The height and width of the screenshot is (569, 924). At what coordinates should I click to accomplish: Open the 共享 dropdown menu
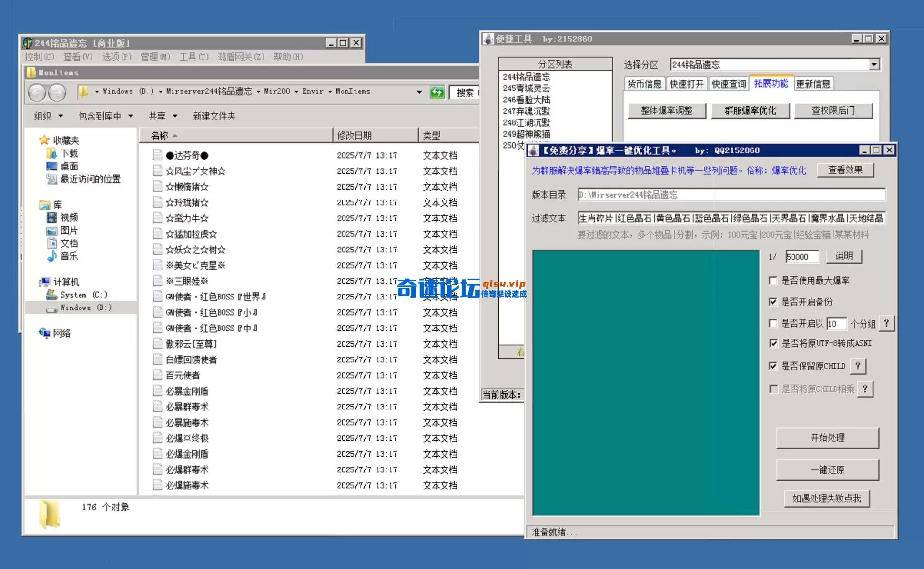click(x=162, y=116)
